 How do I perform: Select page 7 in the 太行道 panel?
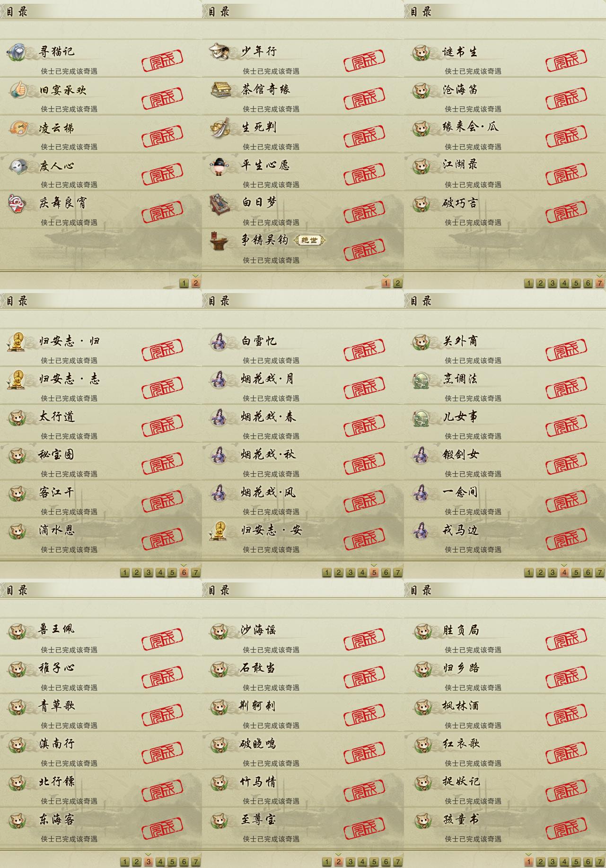pyautogui.click(x=196, y=573)
